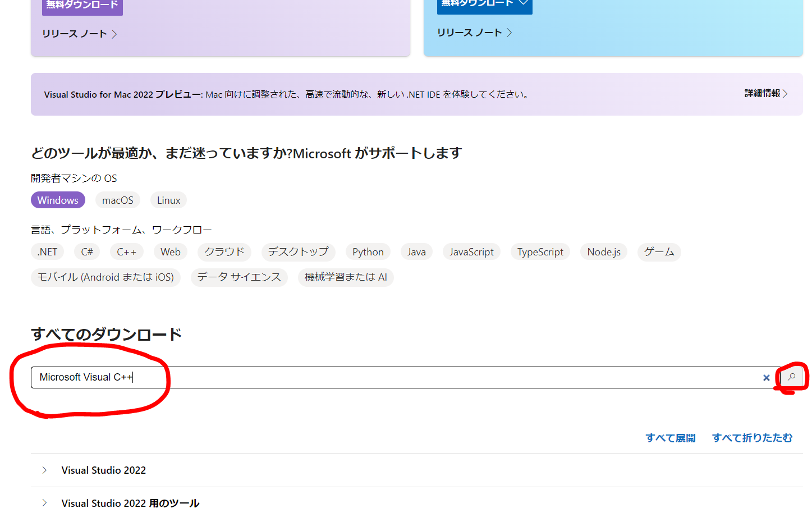Expand the Visual Studio 2022 section
Image resolution: width=812 pixels, height=508 pixels.
tap(417, 470)
